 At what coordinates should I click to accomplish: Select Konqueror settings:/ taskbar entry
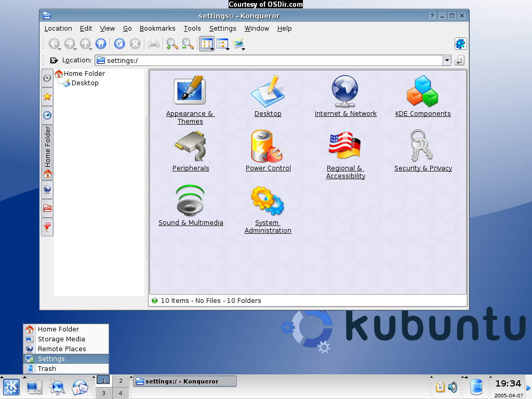(x=185, y=381)
